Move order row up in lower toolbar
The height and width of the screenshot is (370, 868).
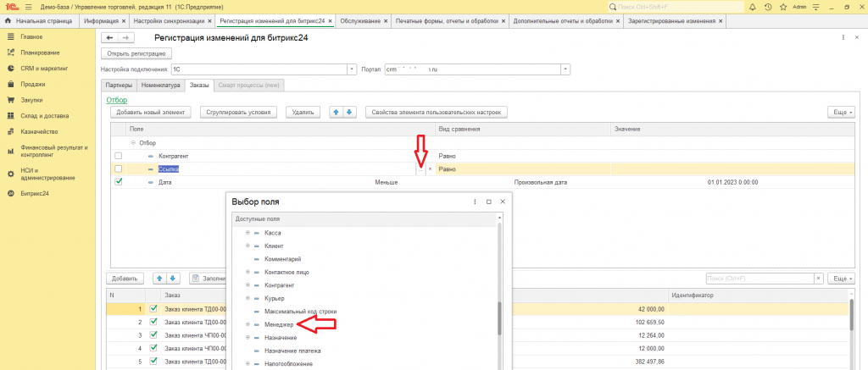[x=160, y=279]
